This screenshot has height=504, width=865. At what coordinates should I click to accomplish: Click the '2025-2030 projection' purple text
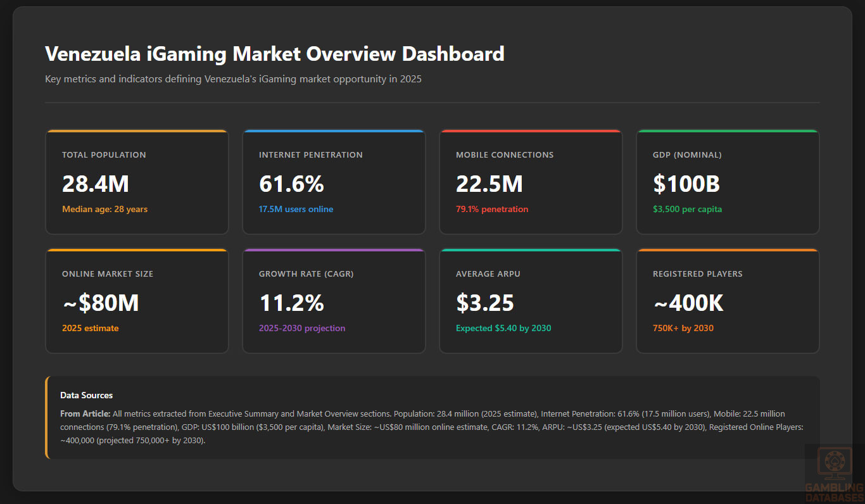pos(302,328)
